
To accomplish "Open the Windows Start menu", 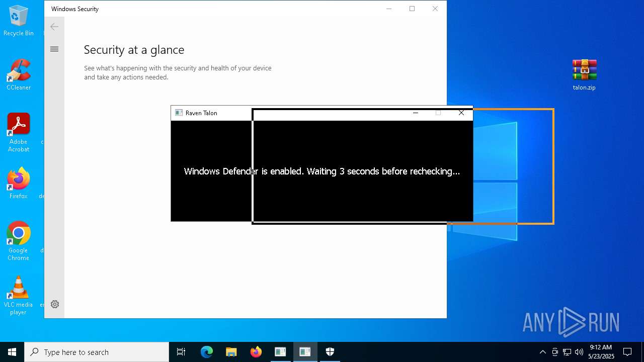I will pos(12,352).
